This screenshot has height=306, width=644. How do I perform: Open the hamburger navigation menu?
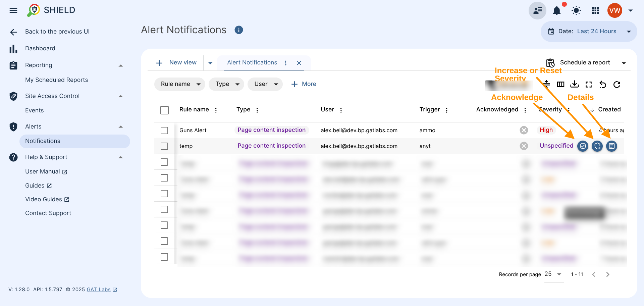pos(13,10)
